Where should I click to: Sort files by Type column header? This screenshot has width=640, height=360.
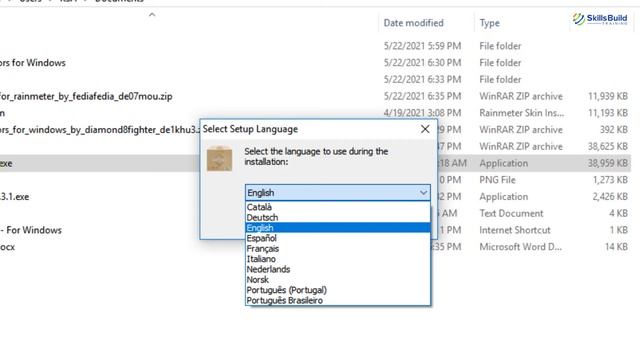[489, 23]
